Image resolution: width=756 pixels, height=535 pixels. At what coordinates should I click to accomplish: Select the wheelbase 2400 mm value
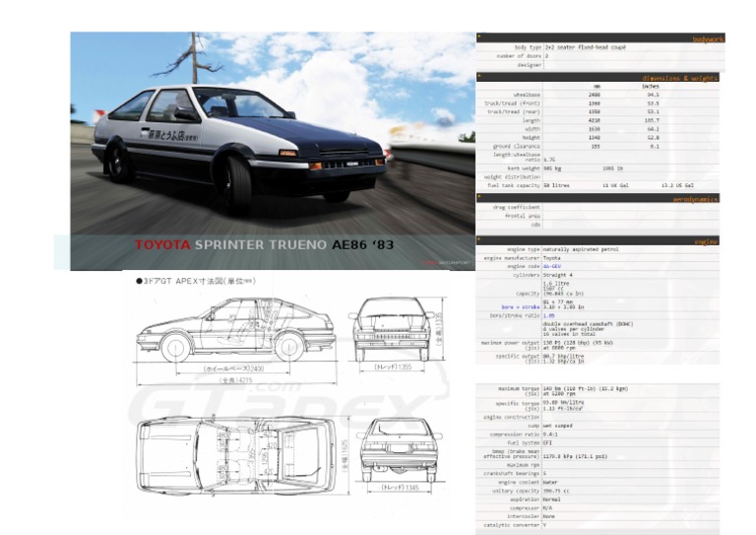pyautogui.click(x=594, y=95)
